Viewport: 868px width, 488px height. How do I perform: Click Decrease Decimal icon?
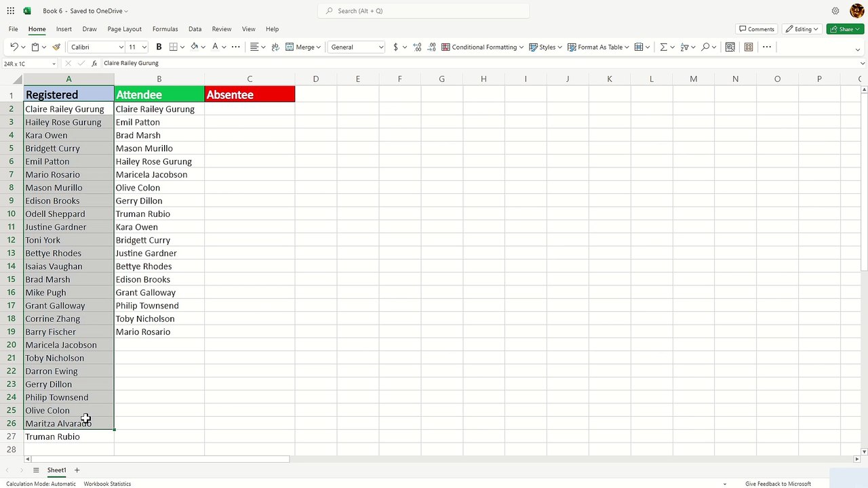pos(431,47)
